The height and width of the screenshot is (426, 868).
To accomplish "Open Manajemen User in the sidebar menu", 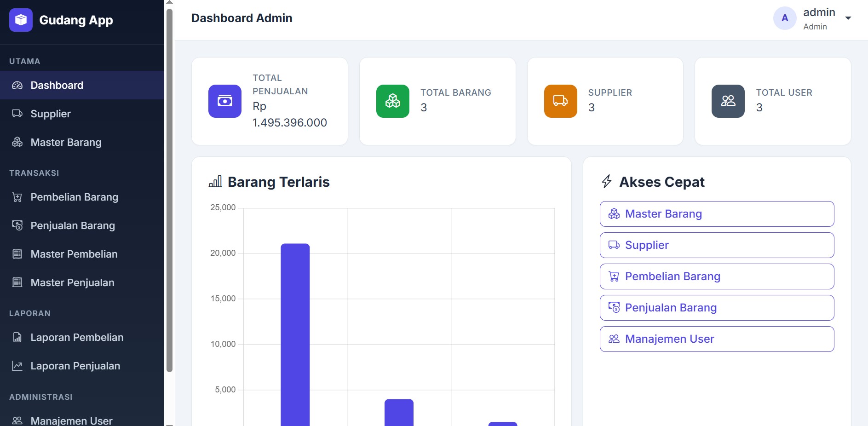I will point(82,420).
